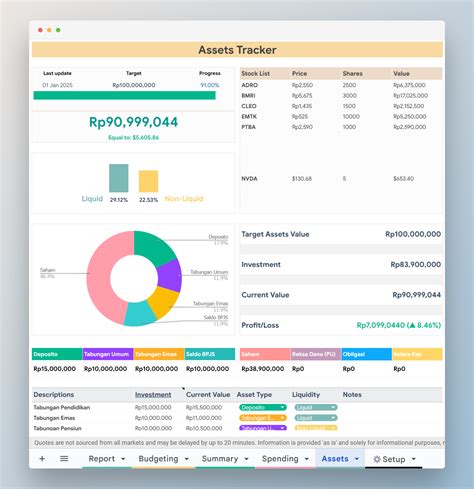This screenshot has width=474, height=489.
Task: Switch to the Summary sheet tab
Action: [220, 459]
